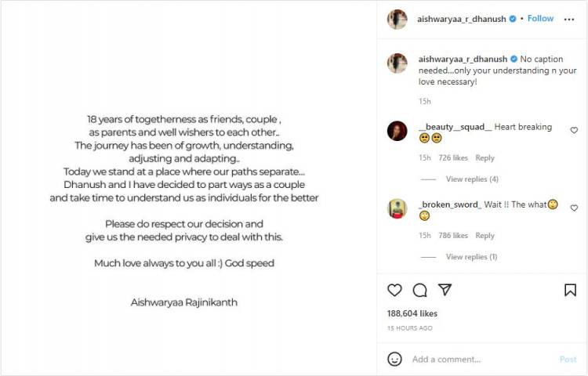Reply to _broken_sword_ comment
The image size is (588, 376).
click(x=485, y=236)
